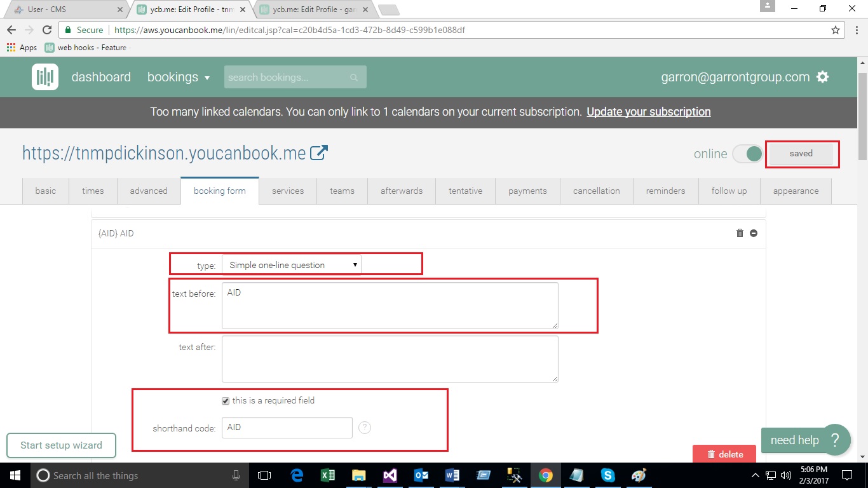
Task: Open booking page via external link icon
Action: point(319,152)
